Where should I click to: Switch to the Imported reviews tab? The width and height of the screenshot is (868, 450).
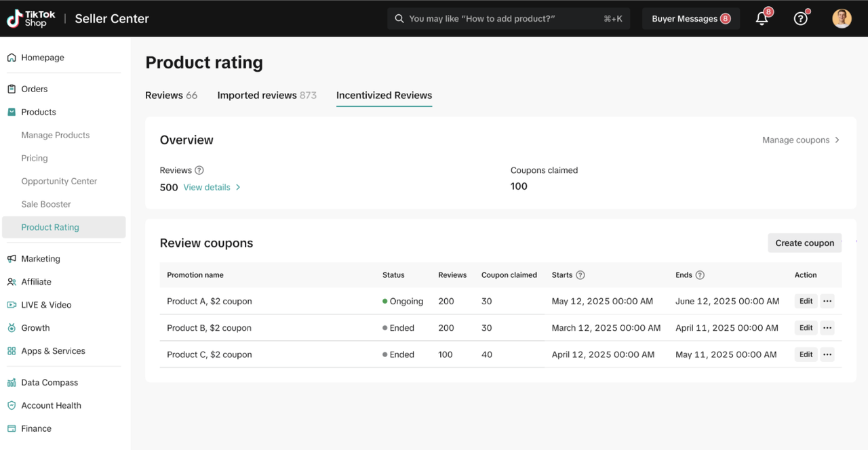click(x=267, y=96)
